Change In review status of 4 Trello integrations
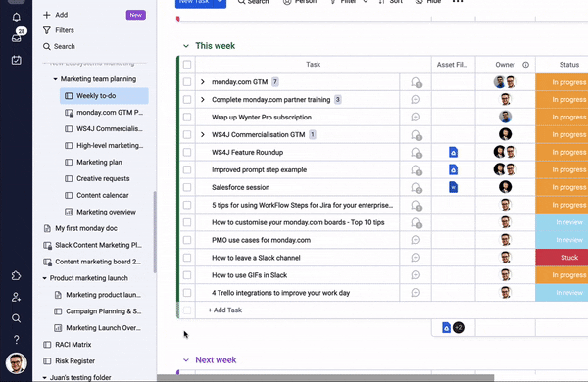Image resolution: width=588 pixels, height=382 pixels. pos(562,293)
